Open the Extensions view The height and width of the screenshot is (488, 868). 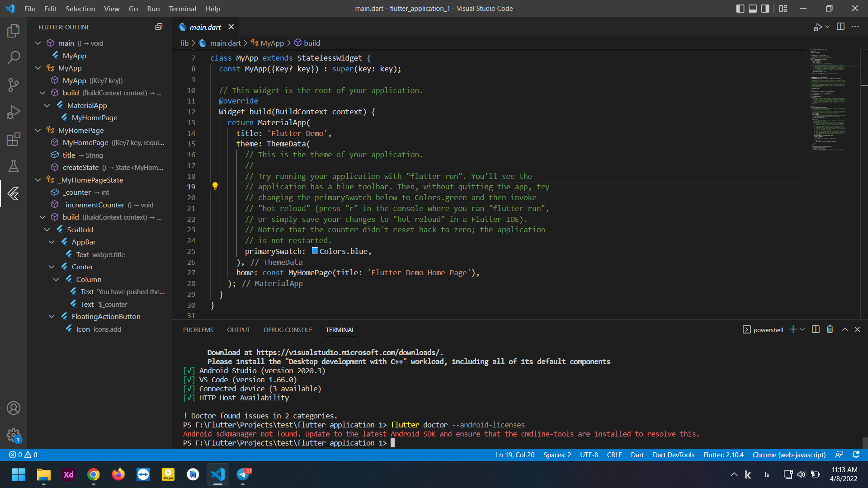[14, 139]
